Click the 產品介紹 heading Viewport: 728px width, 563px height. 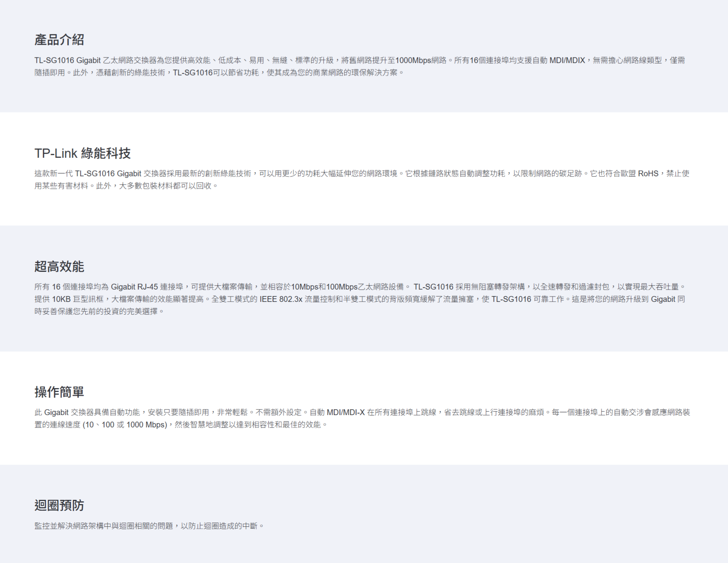(x=59, y=40)
